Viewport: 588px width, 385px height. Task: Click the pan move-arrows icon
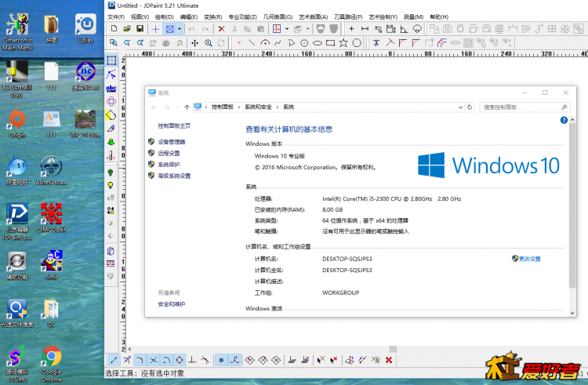194,43
